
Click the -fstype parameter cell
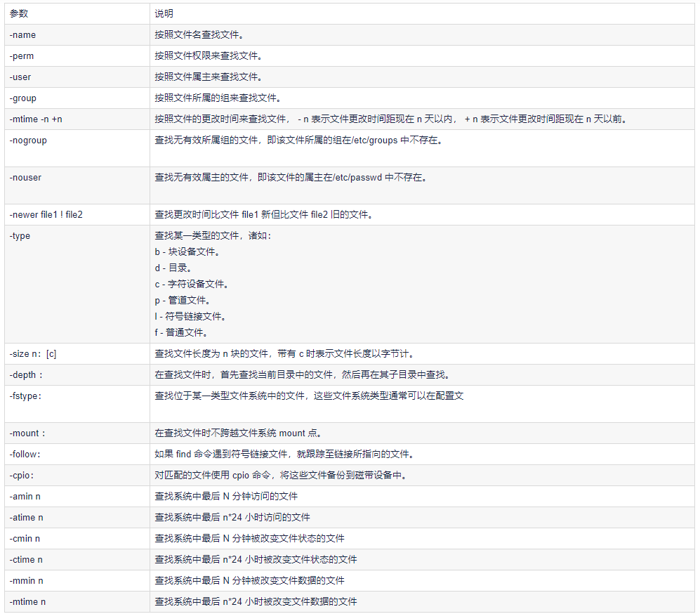click(26, 396)
